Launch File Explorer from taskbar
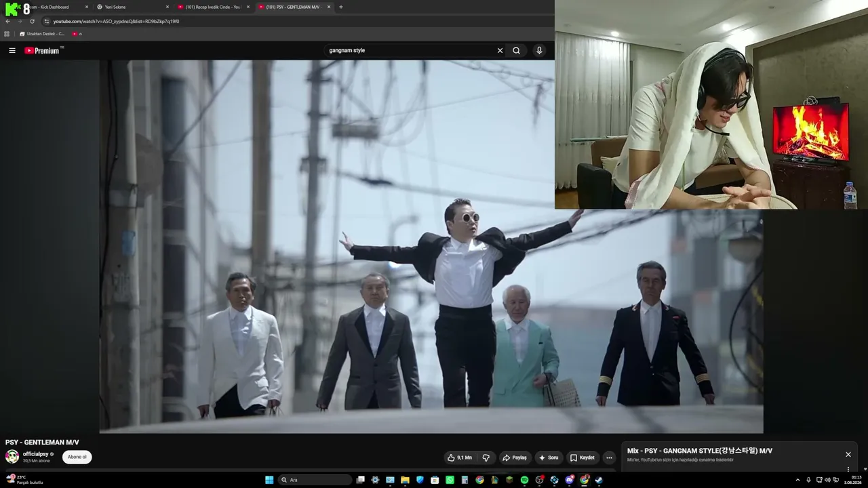Screen dimensions: 868x488 point(405,480)
